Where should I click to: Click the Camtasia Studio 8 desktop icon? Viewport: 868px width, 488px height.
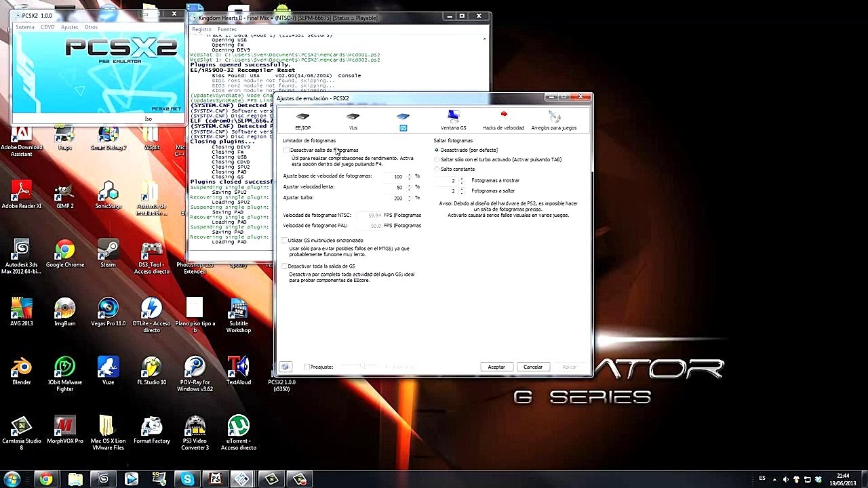pos(22,434)
